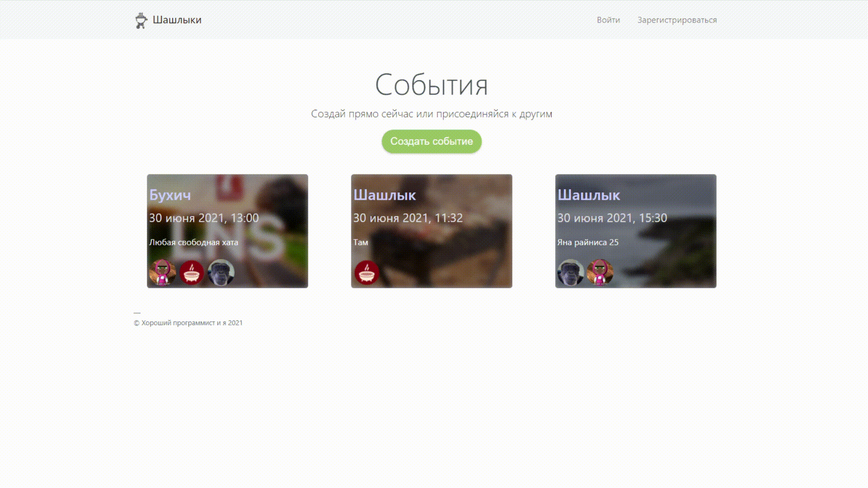Viewport: 868px width, 488px height.
Task: Click the События page heading
Action: click(x=431, y=84)
